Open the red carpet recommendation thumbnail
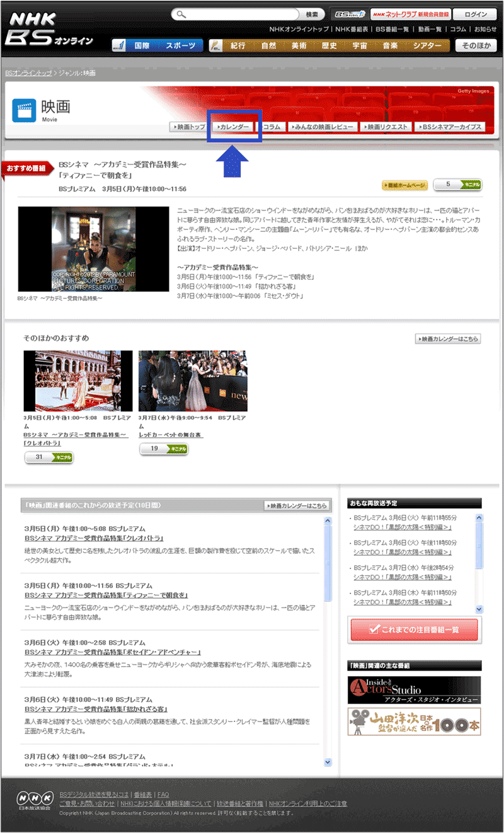 tap(193, 381)
